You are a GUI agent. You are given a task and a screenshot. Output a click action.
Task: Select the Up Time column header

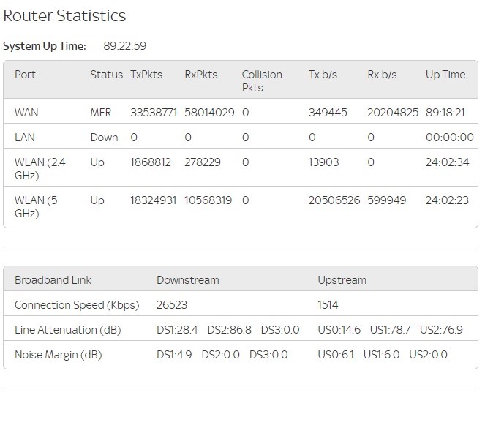[445, 75]
